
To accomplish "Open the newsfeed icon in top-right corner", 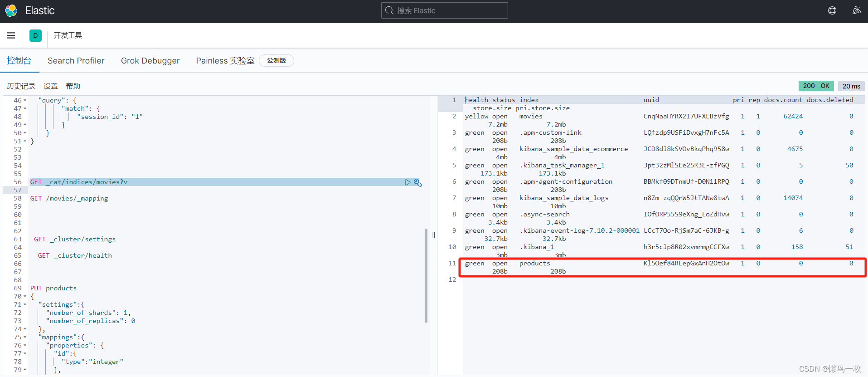I will 856,10.
